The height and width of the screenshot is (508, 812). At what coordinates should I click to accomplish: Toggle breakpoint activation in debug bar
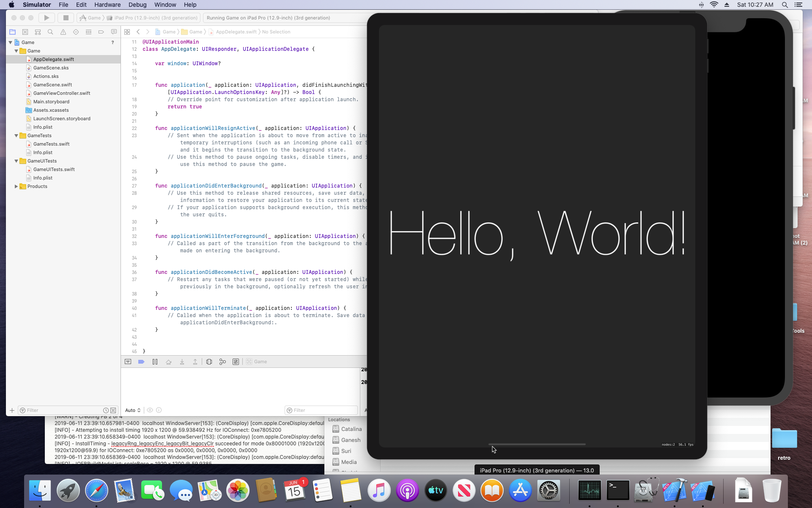click(x=141, y=362)
